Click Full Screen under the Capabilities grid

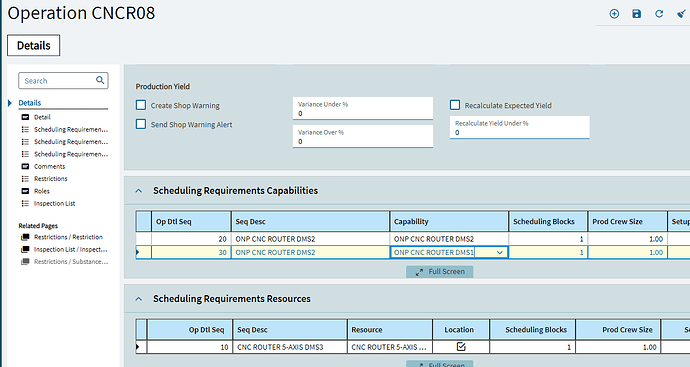[x=440, y=272]
